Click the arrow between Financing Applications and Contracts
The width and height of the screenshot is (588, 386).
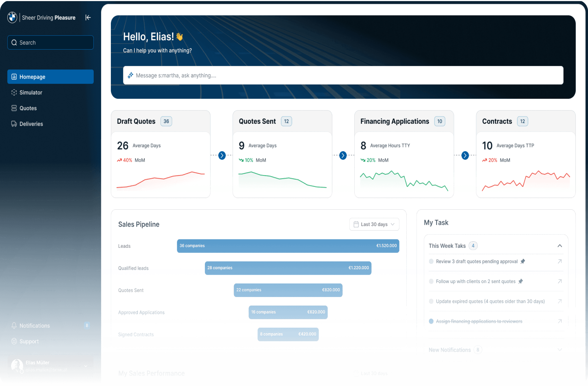click(x=465, y=155)
